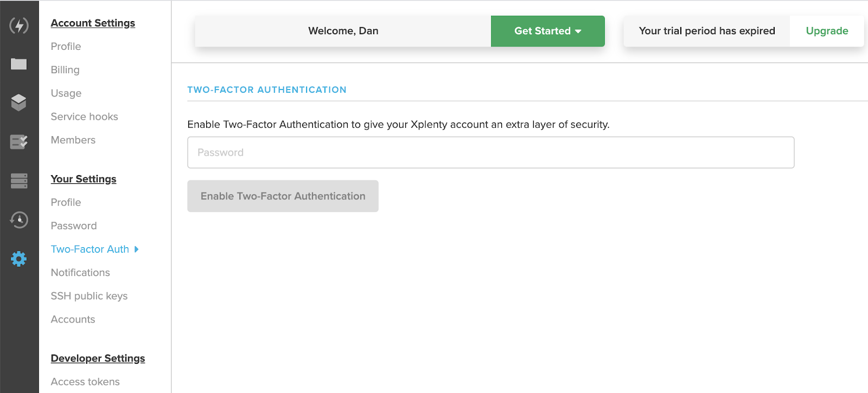Go to SSH public keys
Image resolution: width=868 pixels, height=393 pixels.
89,296
